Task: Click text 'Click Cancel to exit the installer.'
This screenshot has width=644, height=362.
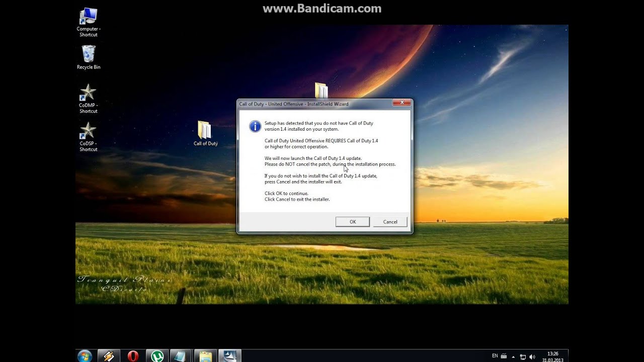Action: 297,200
